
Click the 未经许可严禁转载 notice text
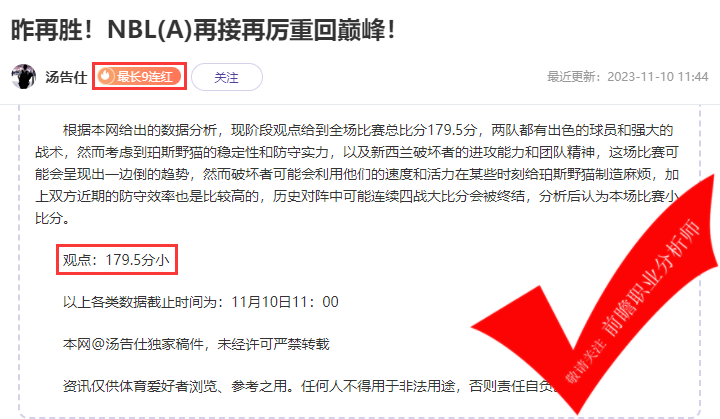point(273,344)
